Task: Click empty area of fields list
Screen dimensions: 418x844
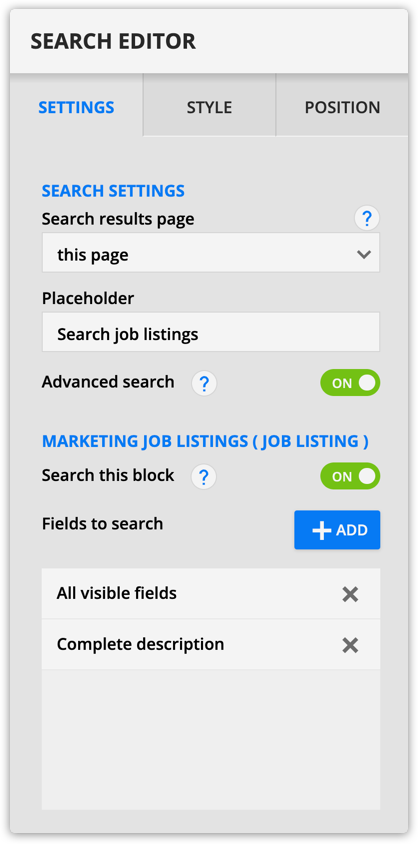Action: point(211,740)
